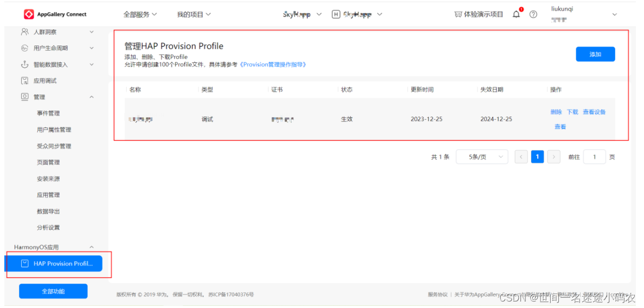Open 安装来源 in the sidebar
The width and height of the screenshot is (644, 308).
(x=48, y=178)
